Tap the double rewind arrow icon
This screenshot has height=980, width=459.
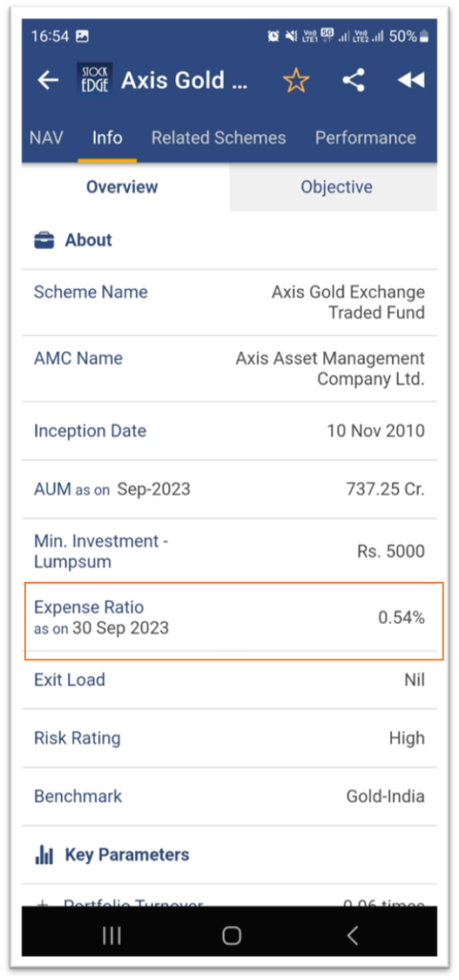click(411, 80)
